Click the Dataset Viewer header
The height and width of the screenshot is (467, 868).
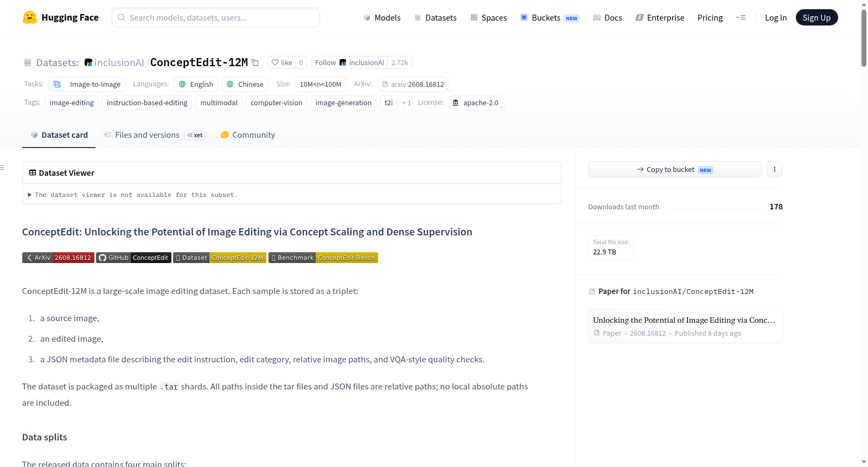tap(292, 172)
